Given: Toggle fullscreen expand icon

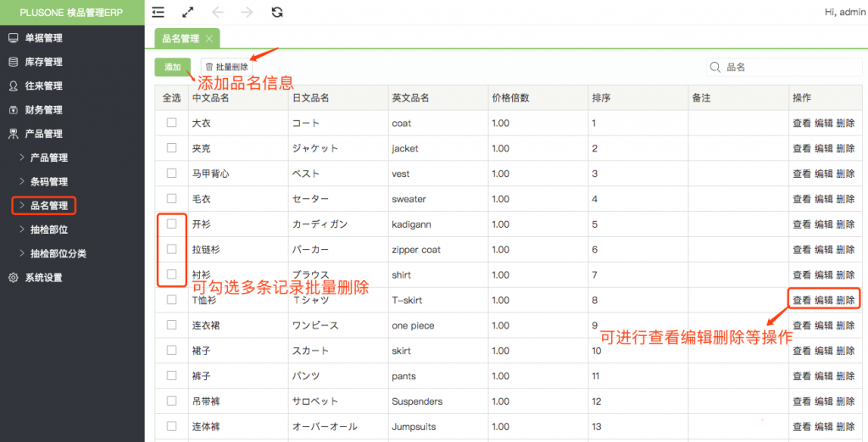Looking at the screenshot, I should point(187,12).
